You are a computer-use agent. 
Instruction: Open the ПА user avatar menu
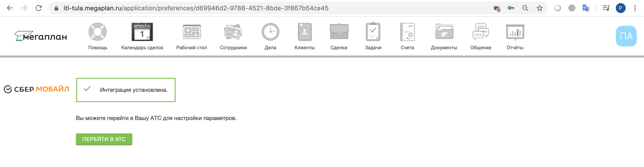pos(626,36)
